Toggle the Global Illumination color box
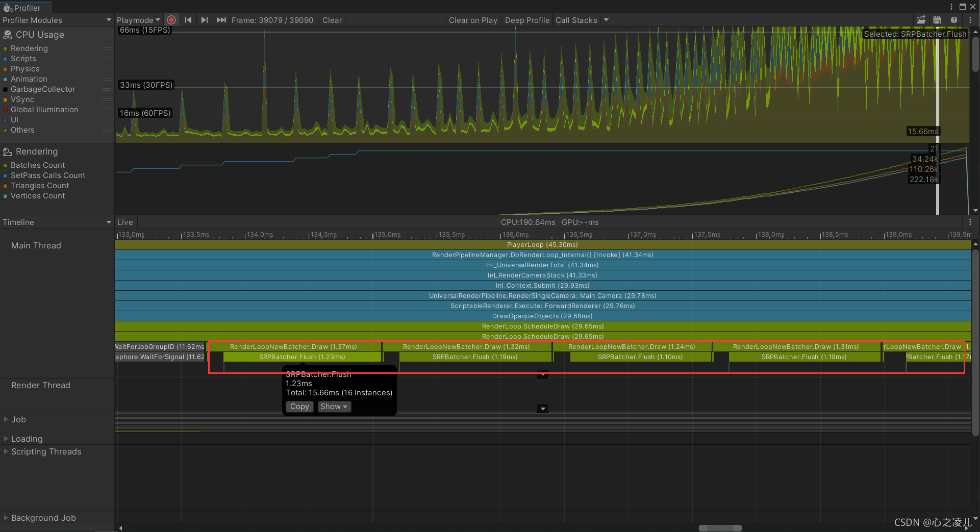This screenshot has height=532, width=980. [x=5, y=110]
